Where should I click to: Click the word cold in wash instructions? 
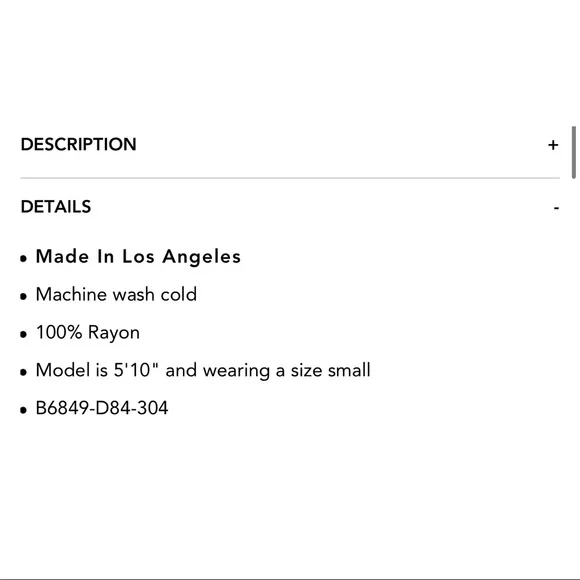tap(179, 294)
